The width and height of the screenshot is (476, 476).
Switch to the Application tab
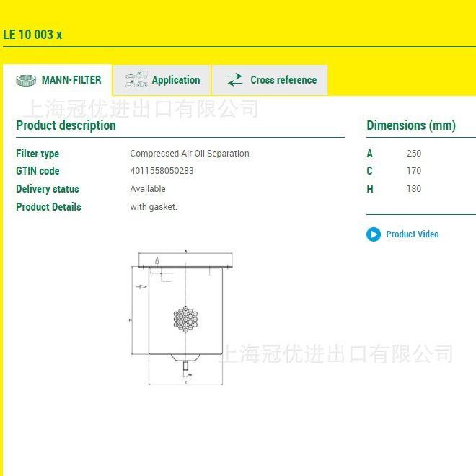click(x=162, y=80)
